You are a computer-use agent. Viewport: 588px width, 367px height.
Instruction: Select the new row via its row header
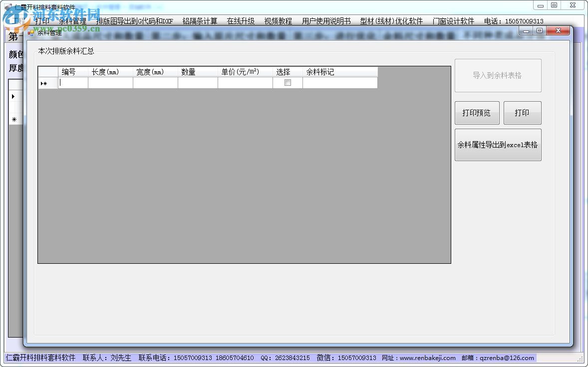tap(47, 83)
